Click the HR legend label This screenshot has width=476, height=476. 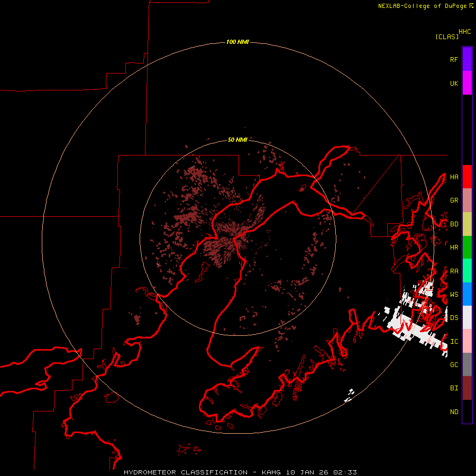pyautogui.click(x=454, y=248)
